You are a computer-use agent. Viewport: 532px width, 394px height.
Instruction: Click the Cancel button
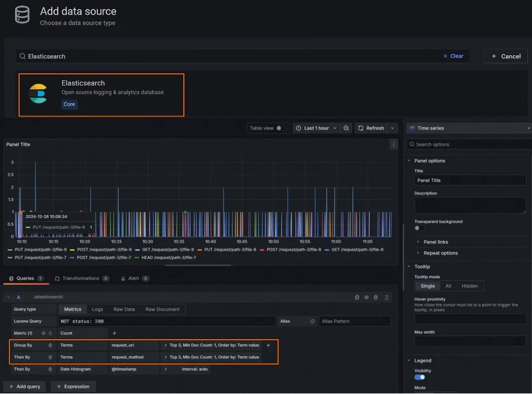[505, 56]
